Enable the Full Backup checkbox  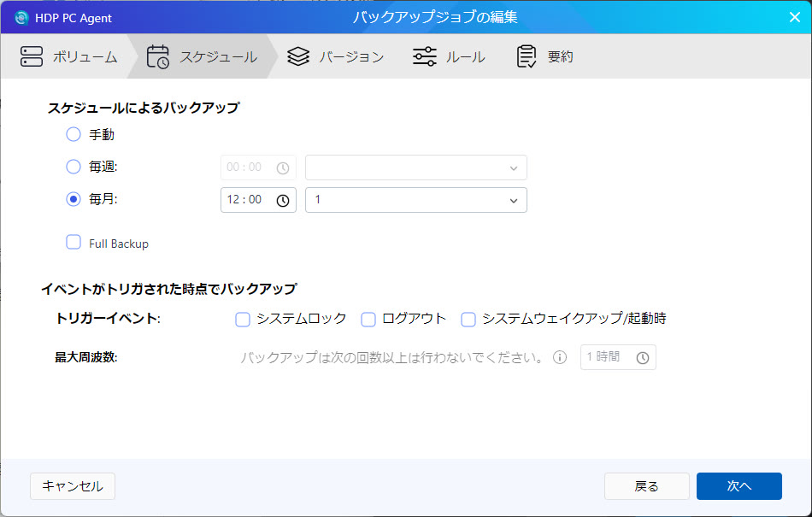74,243
